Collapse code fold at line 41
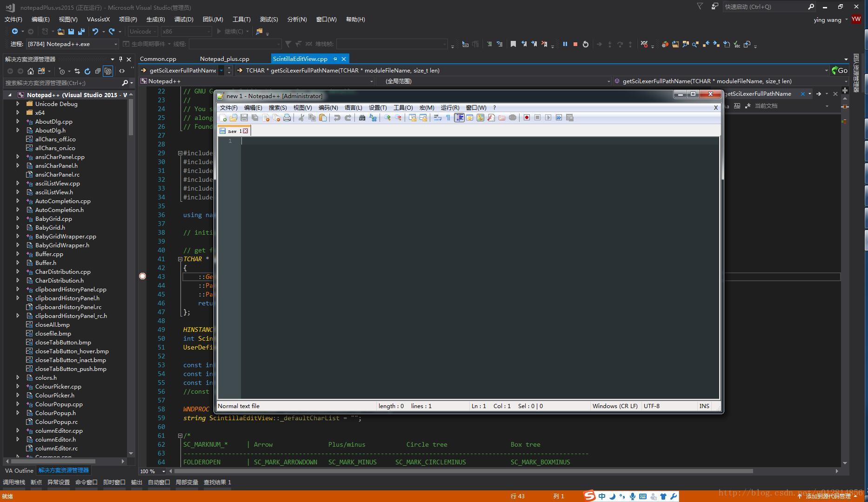 (x=180, y=259)
